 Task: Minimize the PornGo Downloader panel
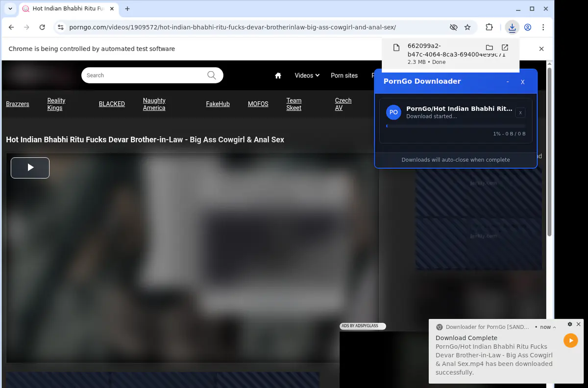pos(508,81)
